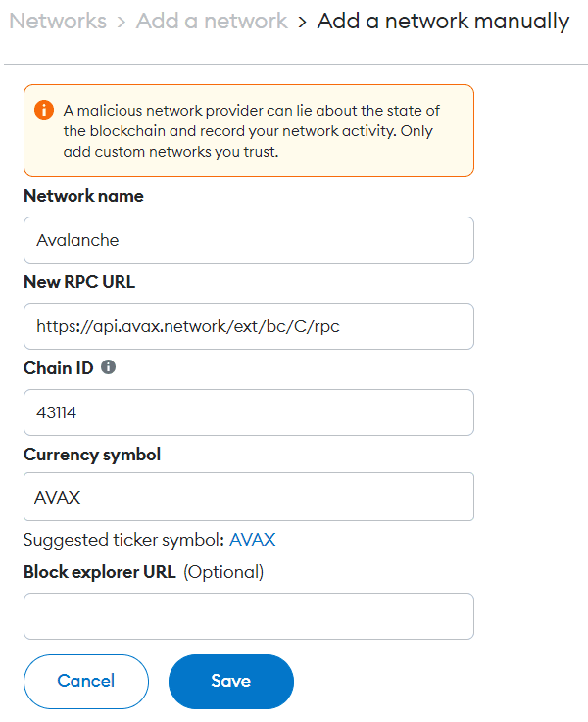Image resolution: width=588 pixels, height=722 pixels.
Task: Click into the New RPC URL field
Action: [x=248, y=326]
